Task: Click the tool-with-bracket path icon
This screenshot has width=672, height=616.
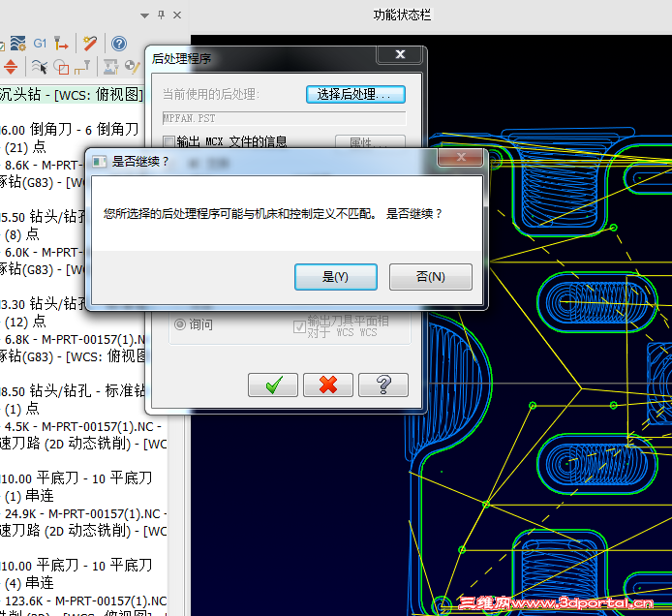Action: [x=82, y=67]
